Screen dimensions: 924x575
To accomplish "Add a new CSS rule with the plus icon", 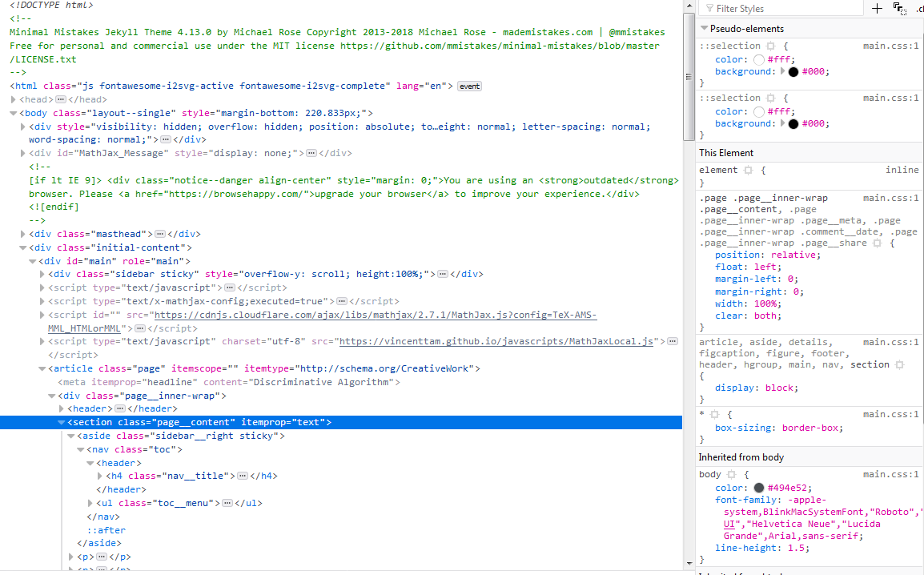I will coord(878,8).
